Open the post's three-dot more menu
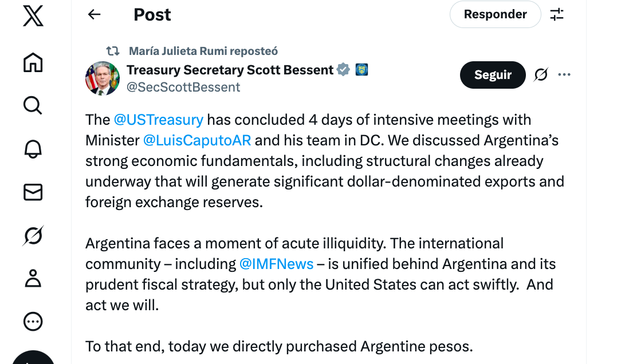The width and height of the screenshot is (621, 364). coord(564,75)
